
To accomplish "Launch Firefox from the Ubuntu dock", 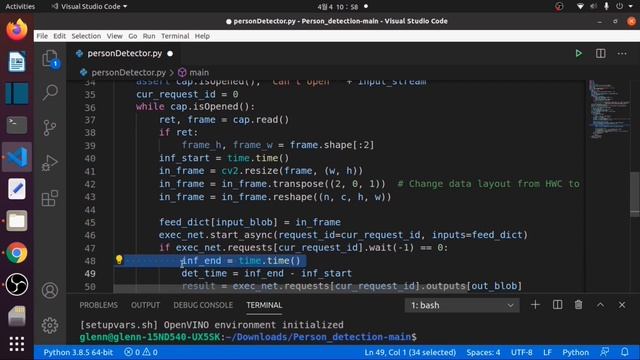I will (17, 30).
